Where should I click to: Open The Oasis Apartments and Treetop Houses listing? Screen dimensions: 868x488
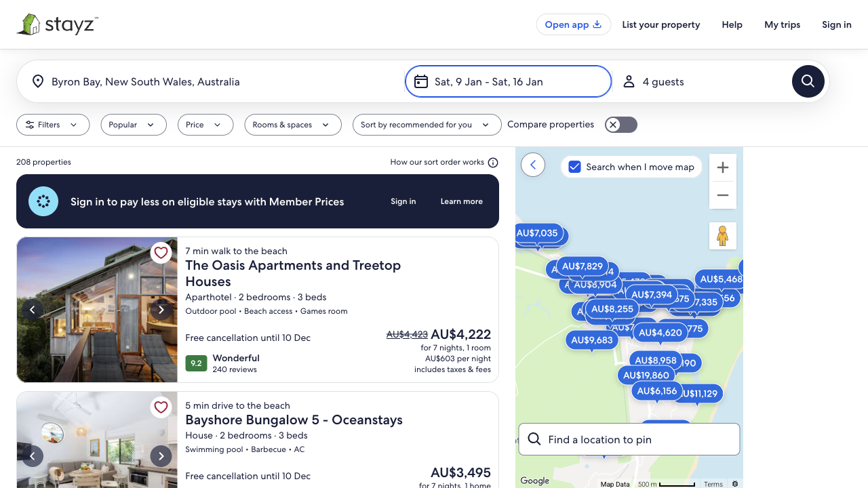coord(293,273)
